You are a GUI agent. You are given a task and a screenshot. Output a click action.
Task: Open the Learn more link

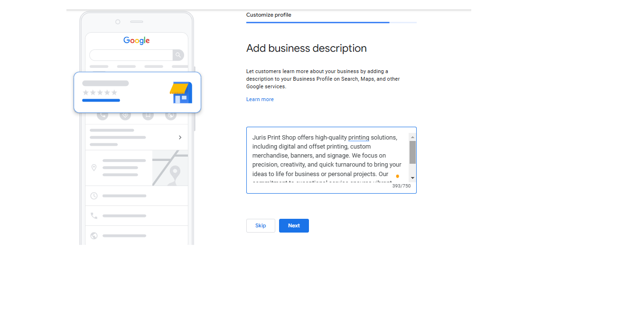260,99
